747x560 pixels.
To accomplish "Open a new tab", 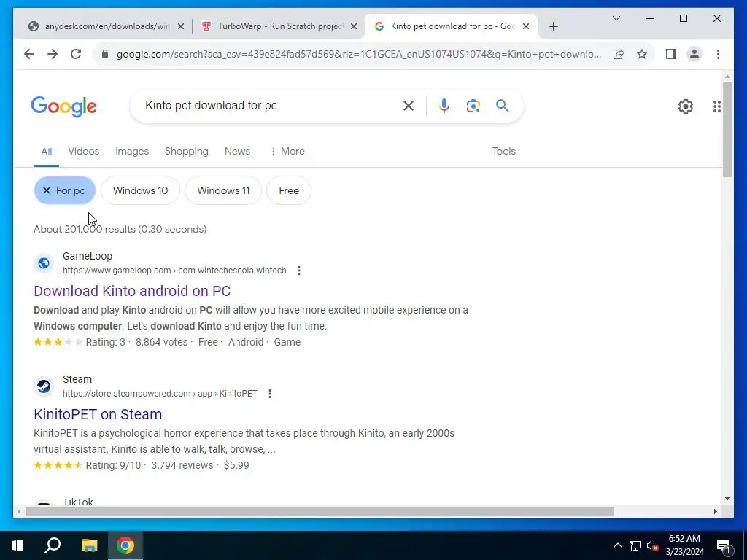I will coord(553,26).
